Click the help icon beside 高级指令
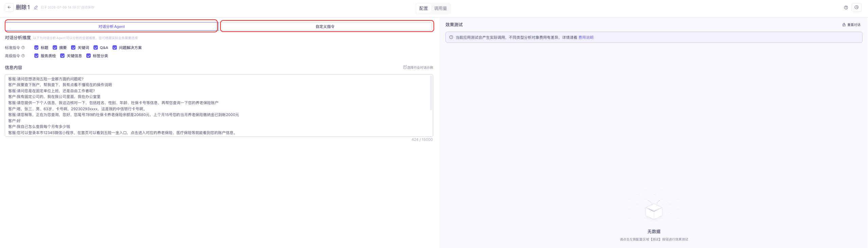Image resolution: width=868 pixels, height=248 pixels. pos(23,56)
